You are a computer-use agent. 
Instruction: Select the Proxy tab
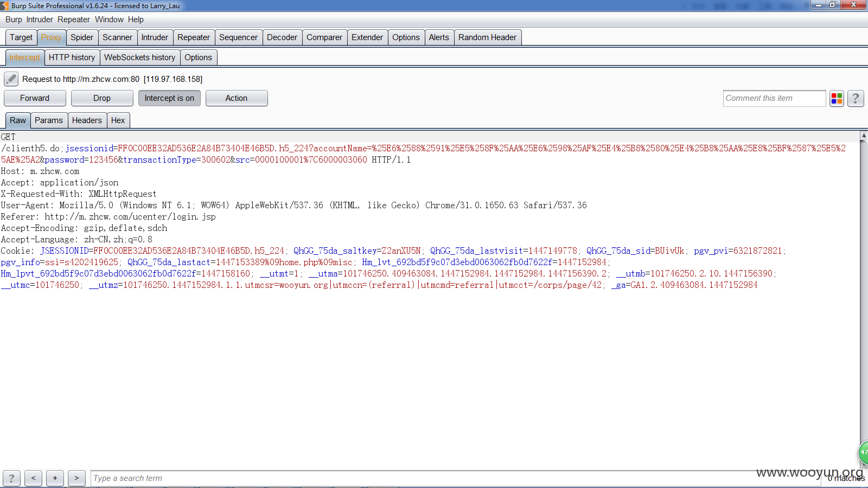click(x=51, y=37)
